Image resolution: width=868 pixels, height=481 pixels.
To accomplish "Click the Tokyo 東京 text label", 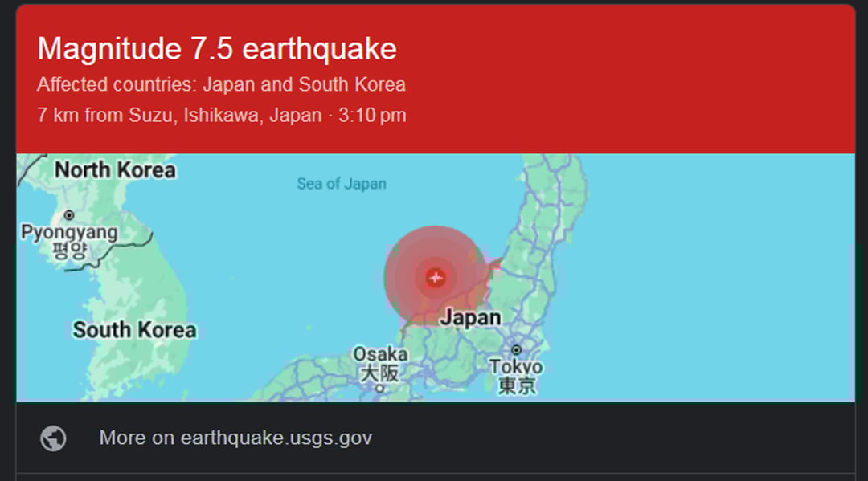I will pyautogui.click(x=516, y=376).
